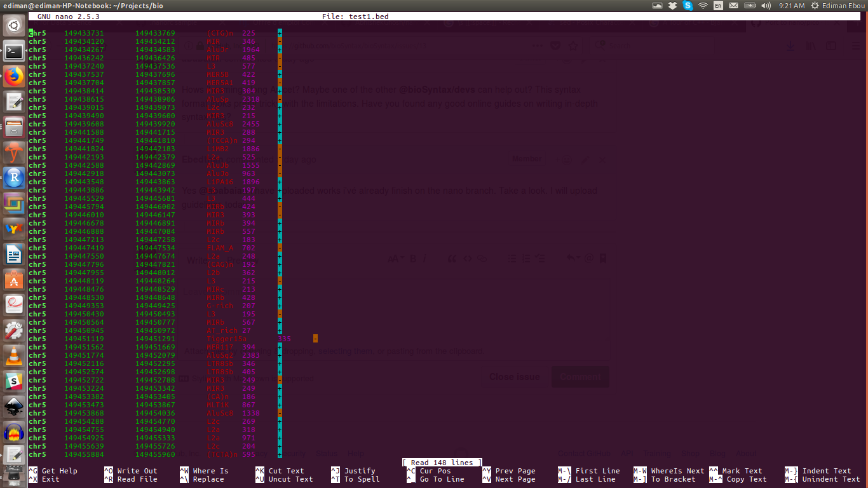Open System Settings wrench-and-gear icon
Viewport: 868px width, 488px height.
14,330
